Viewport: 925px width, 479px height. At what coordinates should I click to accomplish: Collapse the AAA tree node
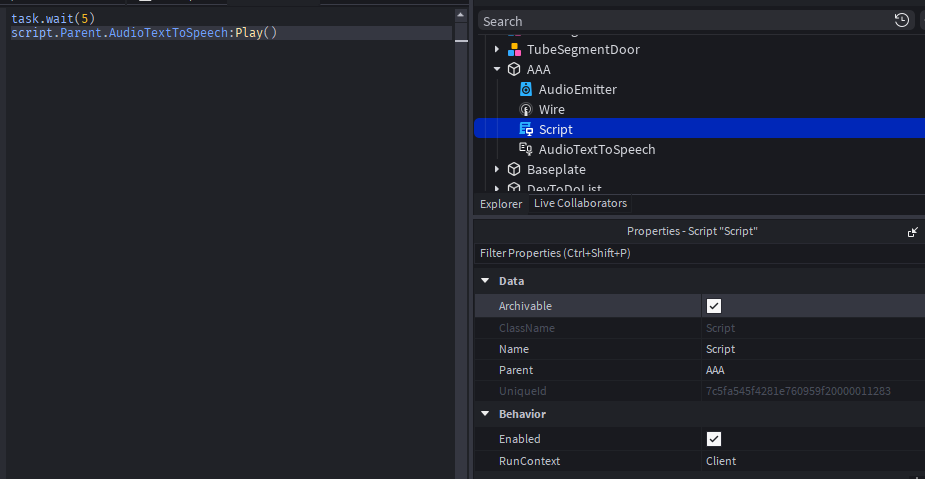pyautogui.click(x=497, y=70)
